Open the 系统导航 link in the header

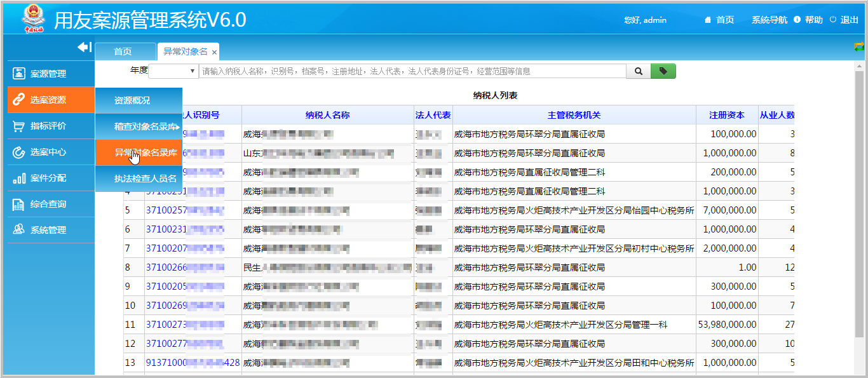770,20
